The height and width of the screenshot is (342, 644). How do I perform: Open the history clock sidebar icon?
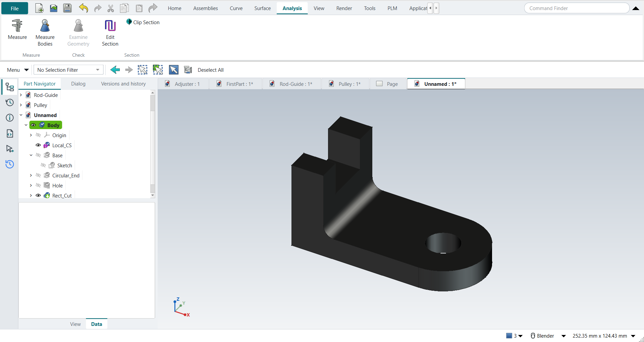click(10, 102)
